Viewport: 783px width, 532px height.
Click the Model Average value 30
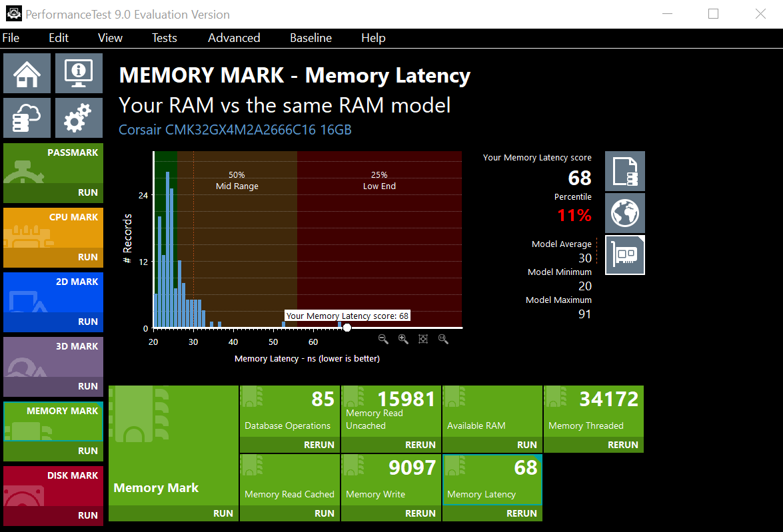(x=585, y=258)
